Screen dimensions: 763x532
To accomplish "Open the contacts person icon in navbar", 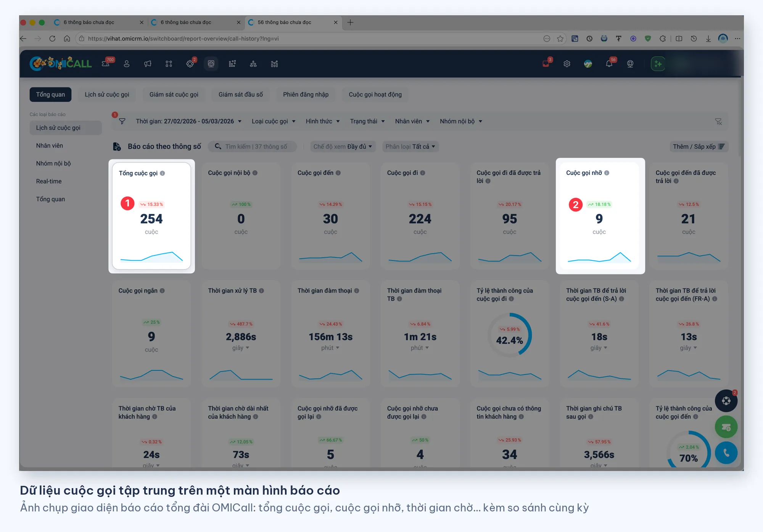I will click(127, 64).
